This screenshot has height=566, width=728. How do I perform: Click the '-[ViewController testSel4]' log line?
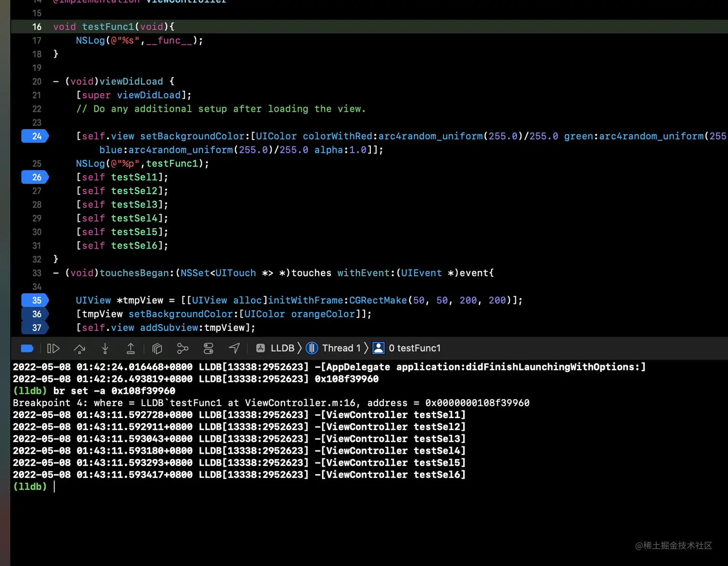click(239, 451)
